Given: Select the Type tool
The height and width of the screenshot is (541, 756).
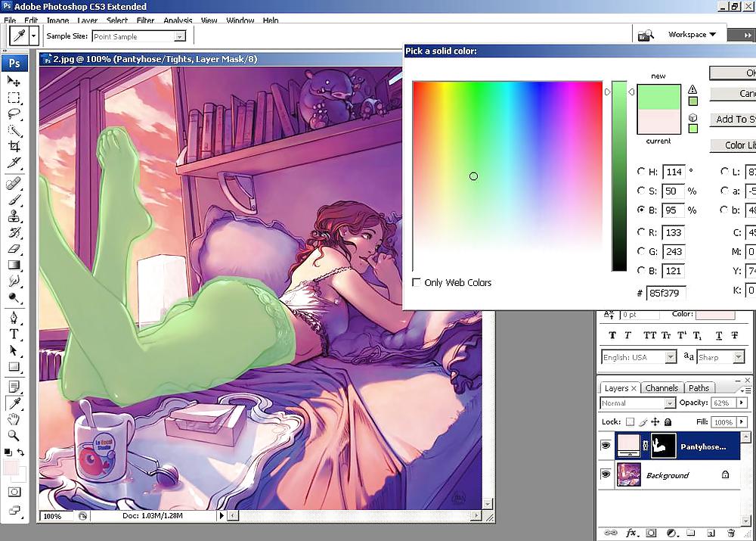Looking at the screenshot, I should click(14, 334).
